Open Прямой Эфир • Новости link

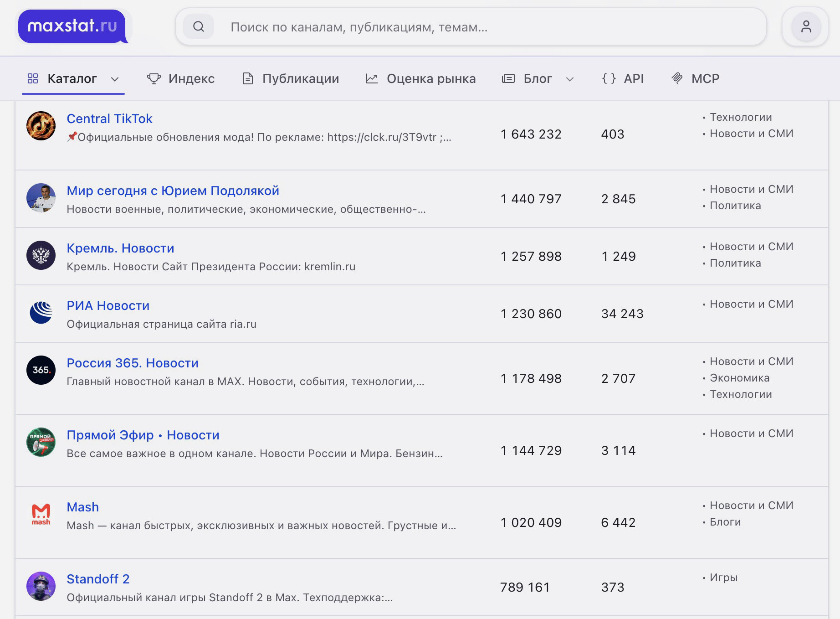[143, 435]
